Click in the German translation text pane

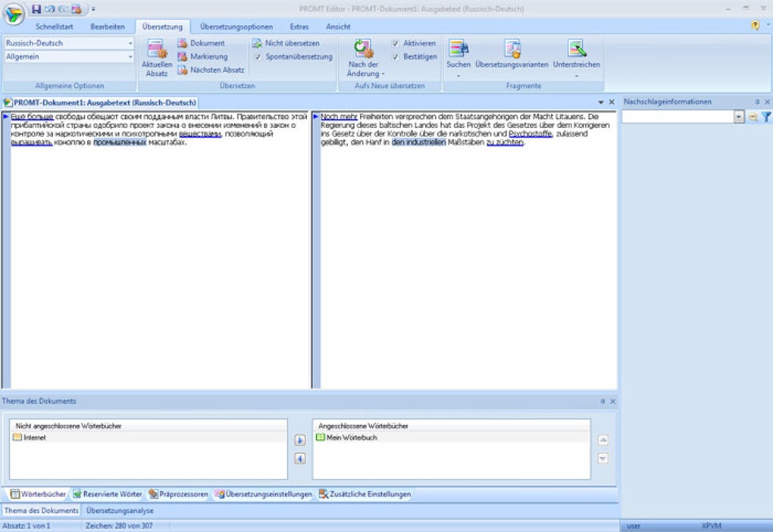pos(468,249)
